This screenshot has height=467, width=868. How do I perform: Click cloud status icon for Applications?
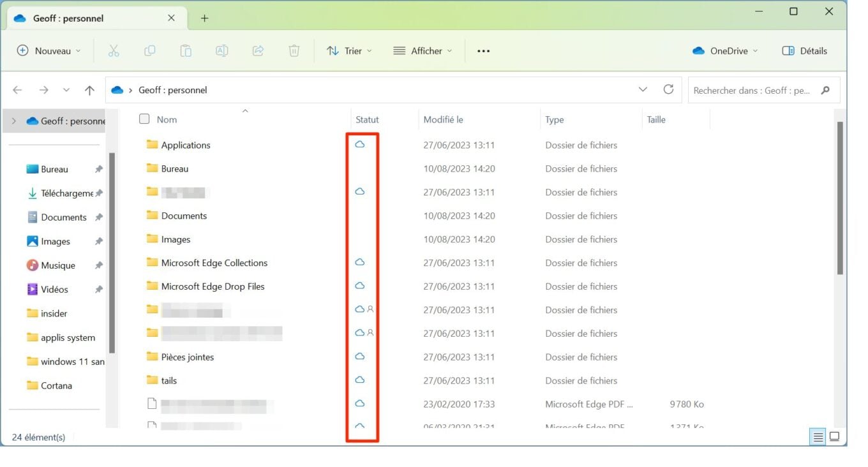(360, 145)
